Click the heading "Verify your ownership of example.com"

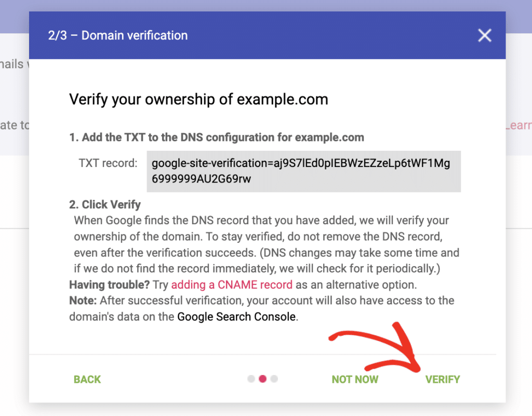[198, 99]
